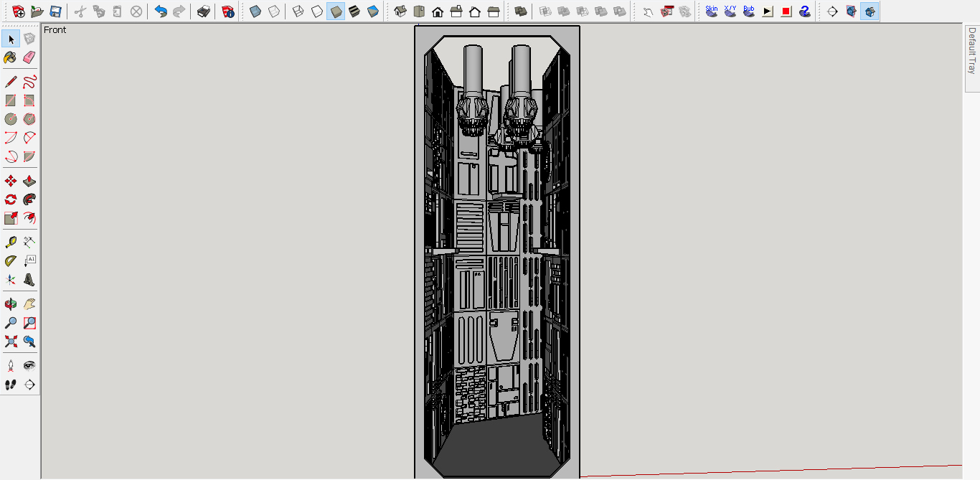Viewport: 980px width, 480px height.
Task: Click Zoom Extents in left toolbar
Action: click(x=11, y=342)
